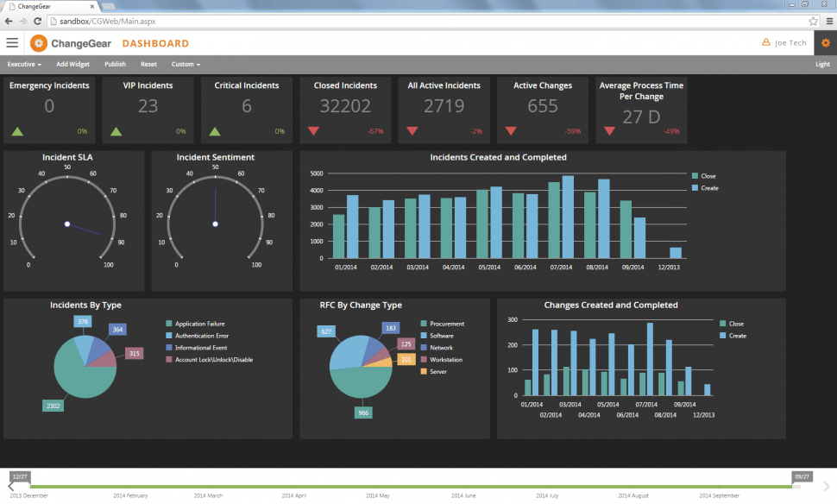Click the ChangeGear orange gear logo
Screen dimensions: 837x504
click(x=39, y=43)
